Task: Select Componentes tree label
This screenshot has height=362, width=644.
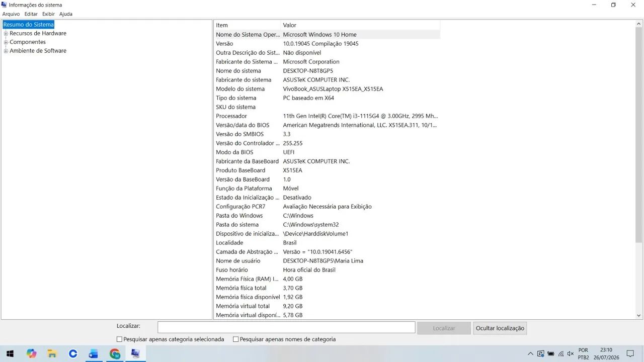Action: 28,42
